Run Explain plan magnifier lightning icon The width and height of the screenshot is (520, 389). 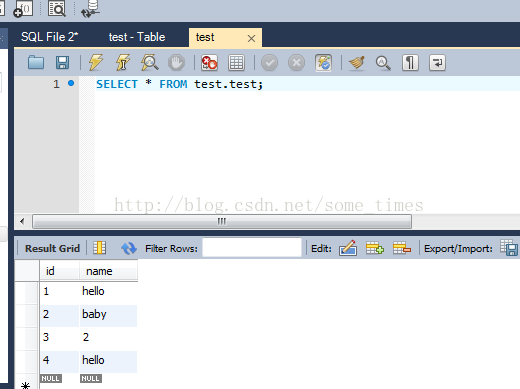[149, 63]
